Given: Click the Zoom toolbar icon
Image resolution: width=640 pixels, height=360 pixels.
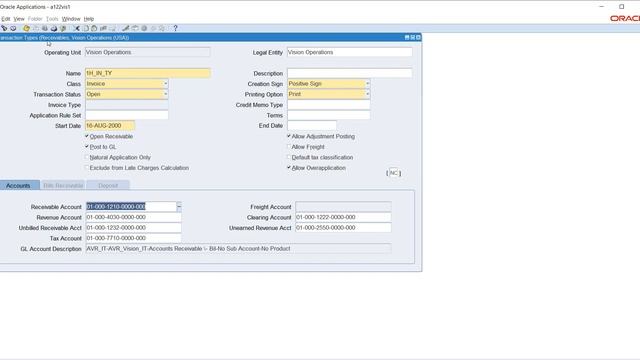Looking at the screenshot, I should click(135, 28).
